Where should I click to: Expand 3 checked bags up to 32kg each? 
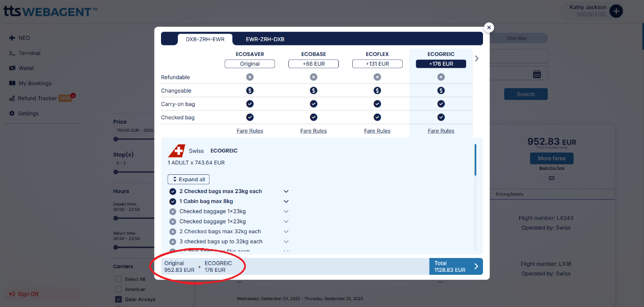pos(286,242)
